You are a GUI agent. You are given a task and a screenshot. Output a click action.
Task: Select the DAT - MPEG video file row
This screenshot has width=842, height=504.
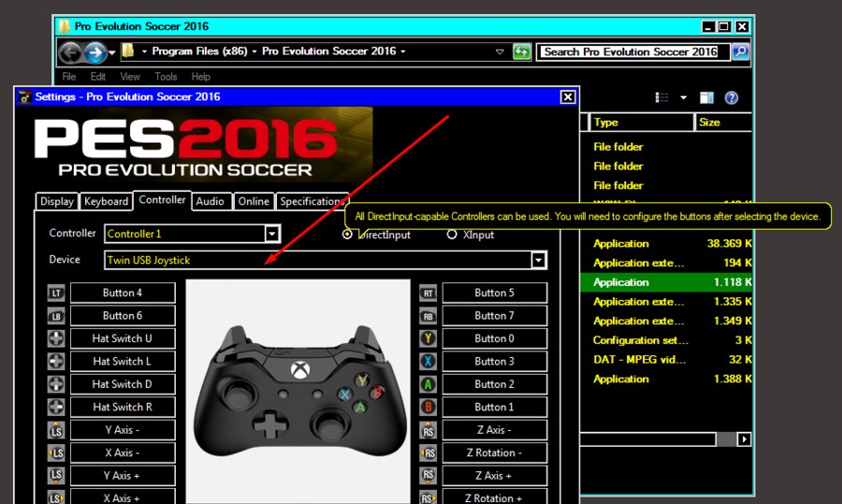tap(666, 360)
